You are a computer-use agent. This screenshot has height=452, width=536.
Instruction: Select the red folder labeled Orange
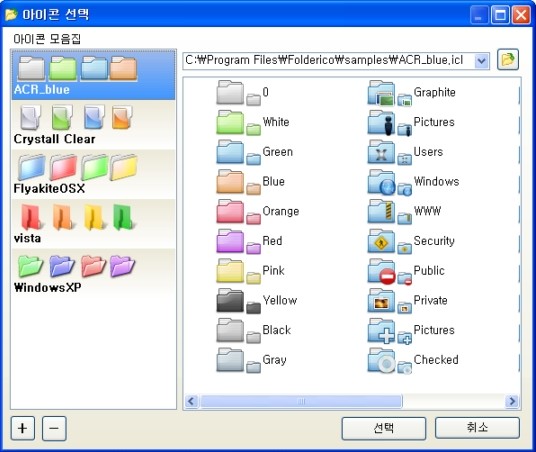pyautogui.click(x=230, y=211)
